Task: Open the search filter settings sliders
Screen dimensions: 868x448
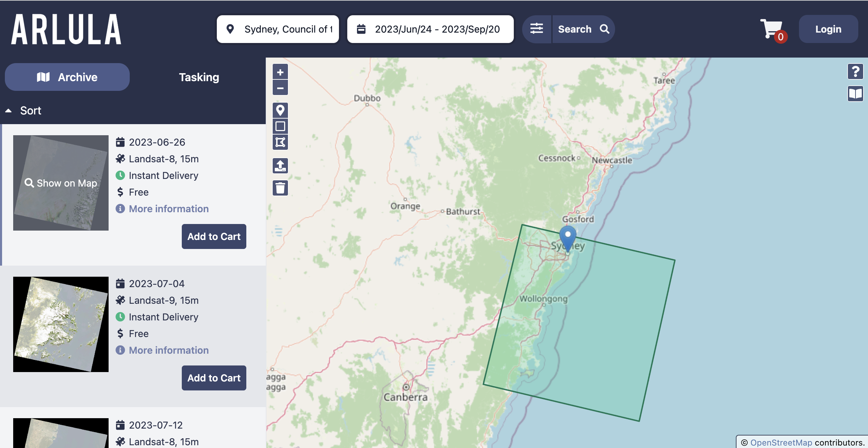Action: coord(536,29)
